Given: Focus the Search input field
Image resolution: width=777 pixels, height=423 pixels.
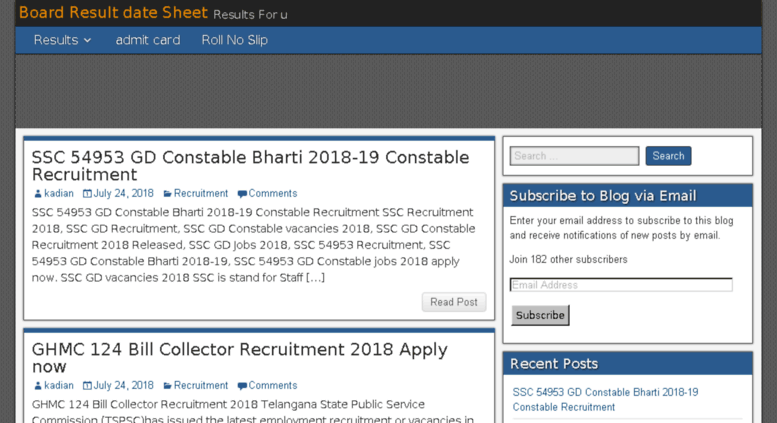Looking at the screenshot, I should click(574, 156).
